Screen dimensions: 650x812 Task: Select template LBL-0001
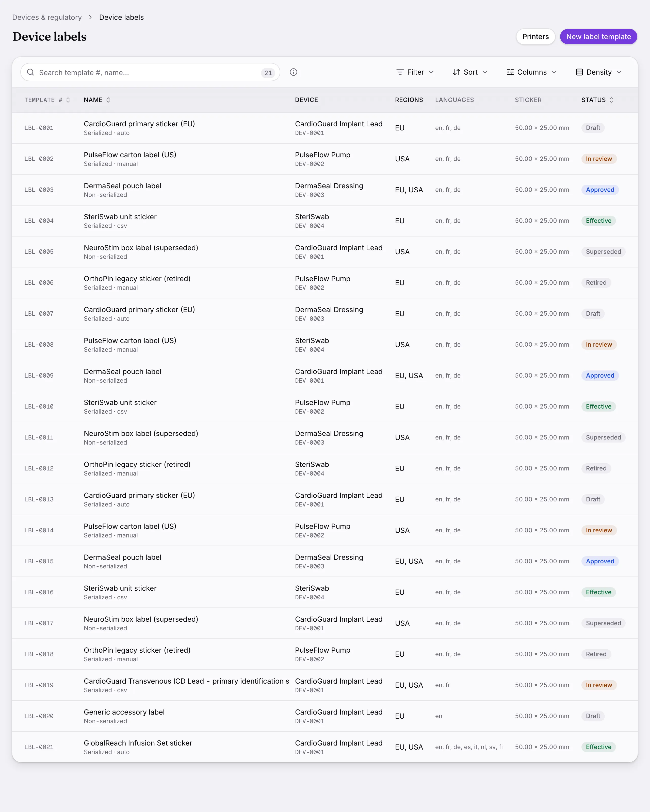pos(39,128)
